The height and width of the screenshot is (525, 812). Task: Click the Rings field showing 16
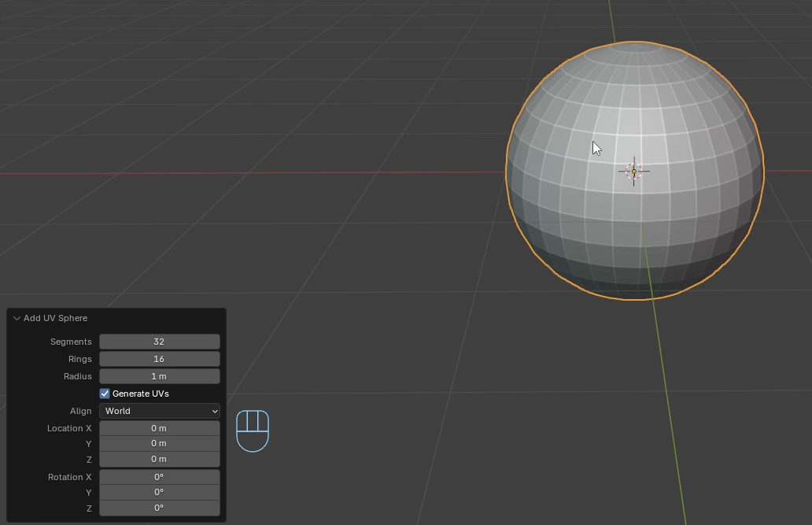click(x=160, y=359)
